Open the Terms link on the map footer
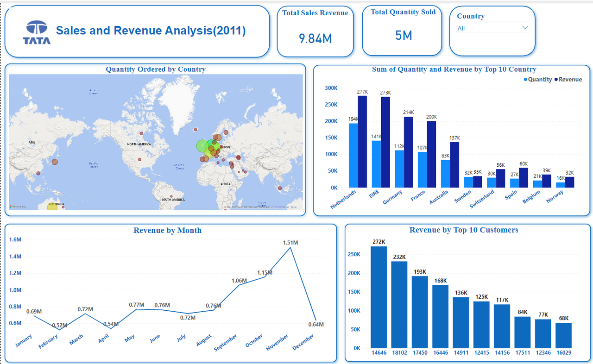The height and width of the screenshot is (364, 593). pyautogui.click(x=295, y=207)
